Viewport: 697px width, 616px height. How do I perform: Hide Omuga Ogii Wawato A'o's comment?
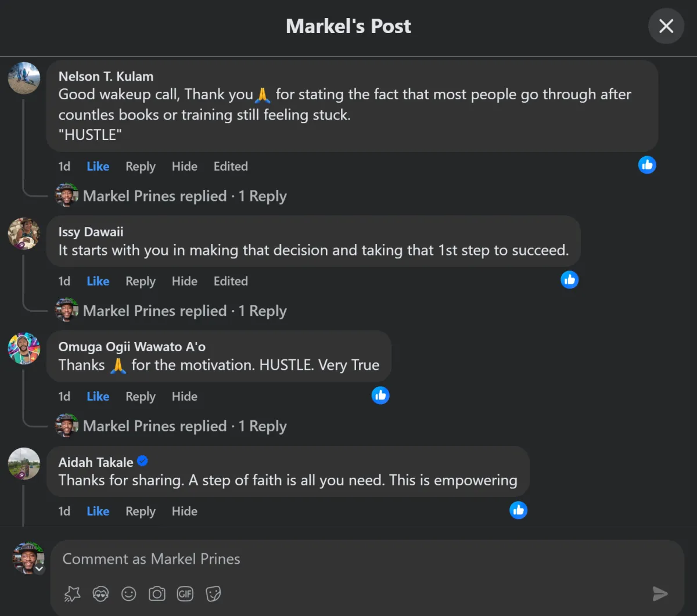(x=185, y=396)
